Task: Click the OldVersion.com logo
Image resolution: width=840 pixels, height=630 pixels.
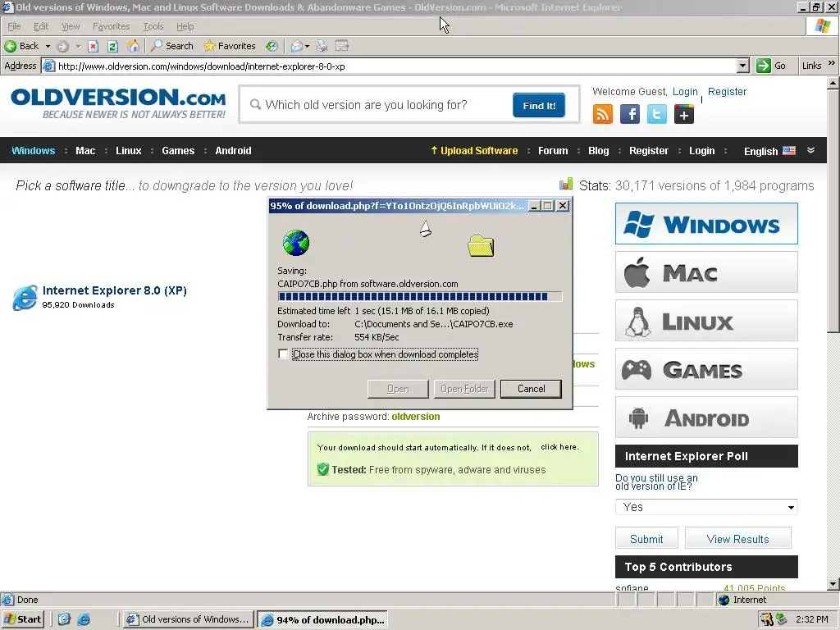Action: (118, 103)
